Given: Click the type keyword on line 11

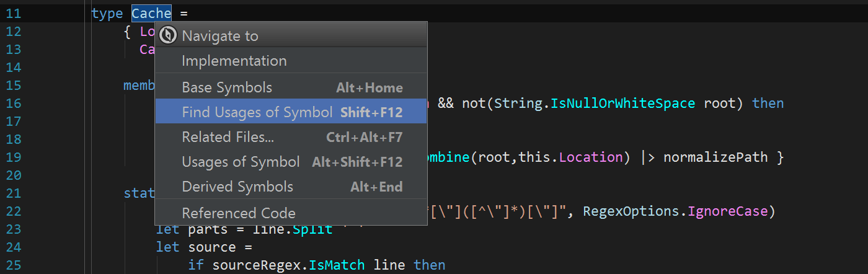Looking at the screenshot, I should click(x=107, y=14).
